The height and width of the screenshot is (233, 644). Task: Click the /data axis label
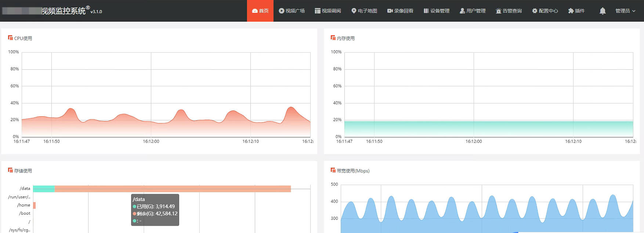tap(25, 189)
